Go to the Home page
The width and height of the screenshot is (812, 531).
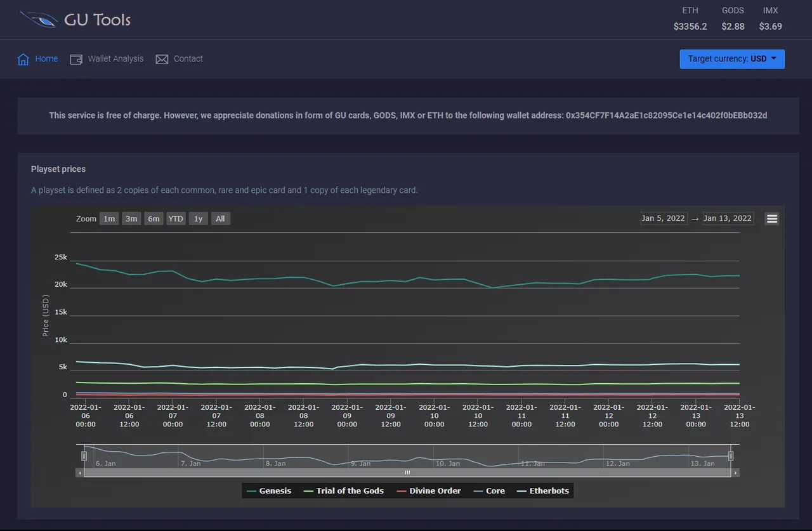pos(46,59)
